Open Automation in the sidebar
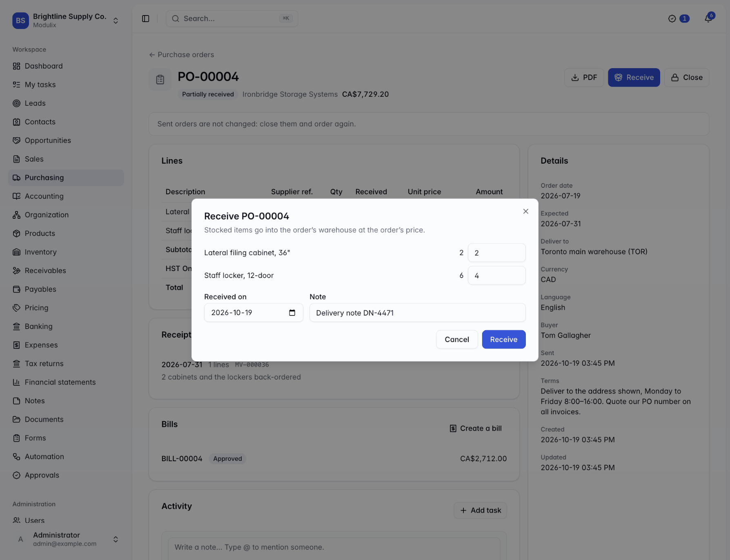This screenshot has width=730, height=560. [66, 457]
